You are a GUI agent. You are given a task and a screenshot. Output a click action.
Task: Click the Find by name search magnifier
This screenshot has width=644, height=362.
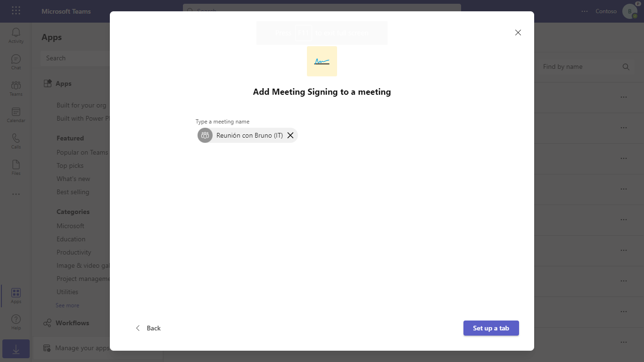coord(626,66)
